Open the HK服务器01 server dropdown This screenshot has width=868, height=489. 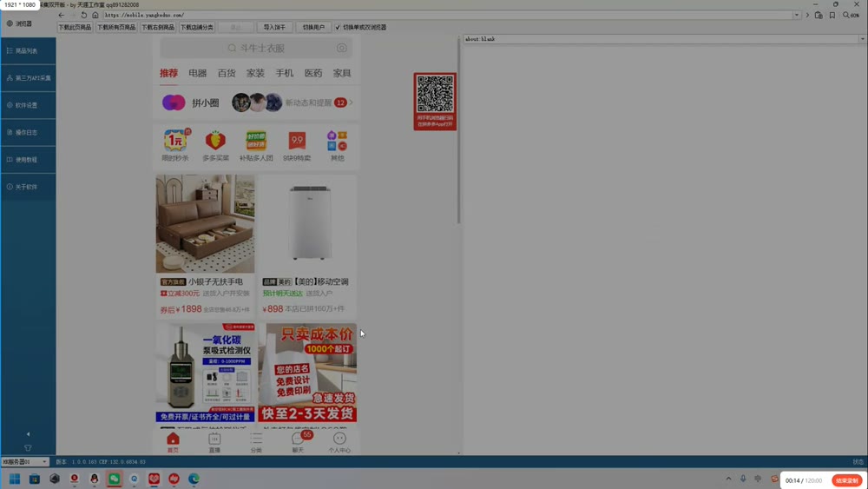point(25,461)
